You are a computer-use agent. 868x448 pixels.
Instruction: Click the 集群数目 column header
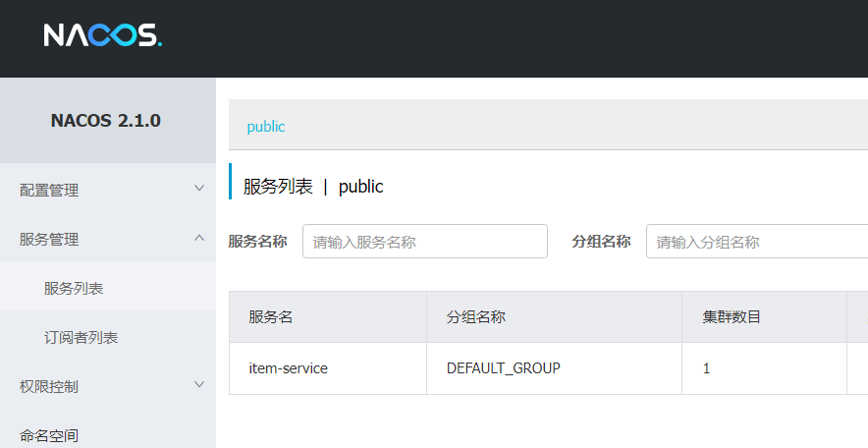[732, 317]
